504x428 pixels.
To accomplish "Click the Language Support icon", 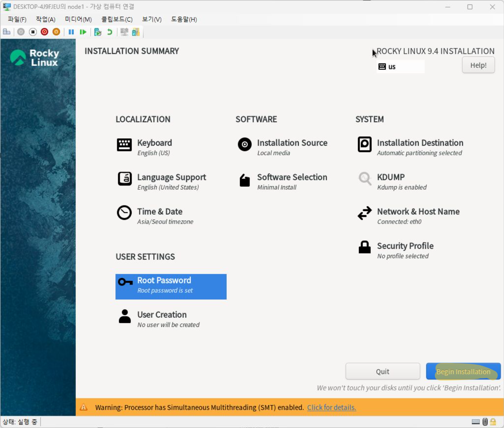I will [125, 179].
